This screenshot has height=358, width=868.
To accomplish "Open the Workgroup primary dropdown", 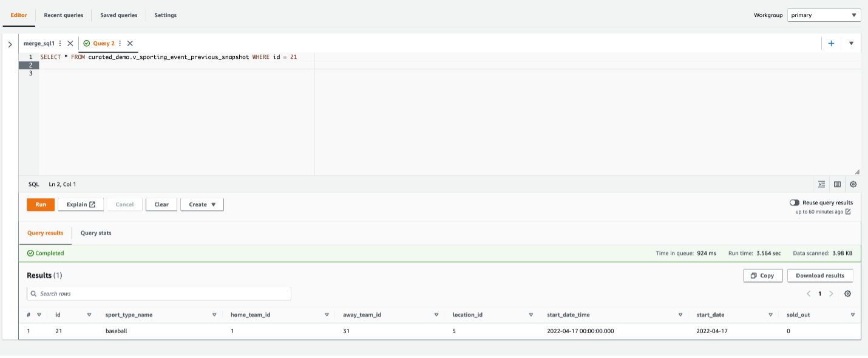I will 824,15.
